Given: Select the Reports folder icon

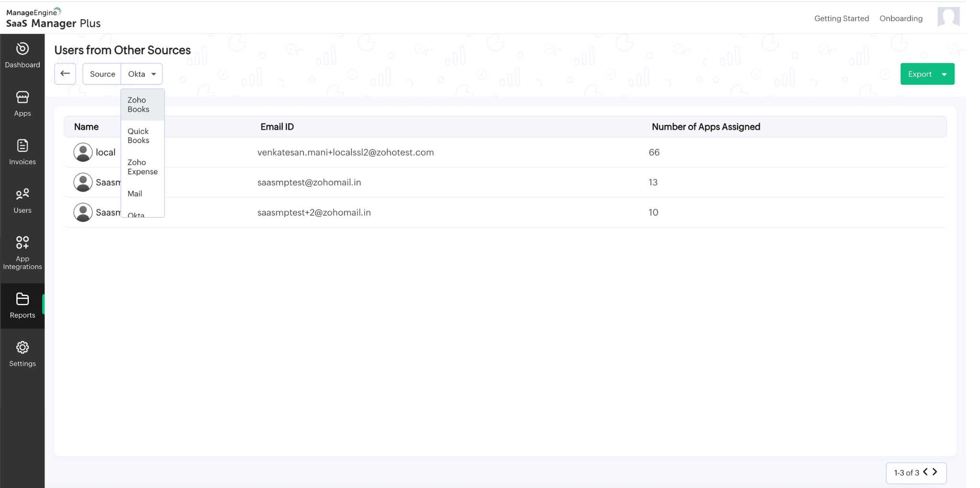Looking at the screenshot, I should pos(22,299).
